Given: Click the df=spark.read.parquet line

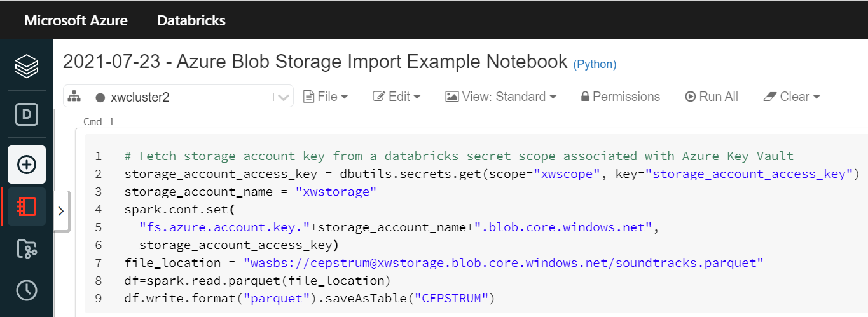Looking at the screenshot, I should (x=257, y=281).
